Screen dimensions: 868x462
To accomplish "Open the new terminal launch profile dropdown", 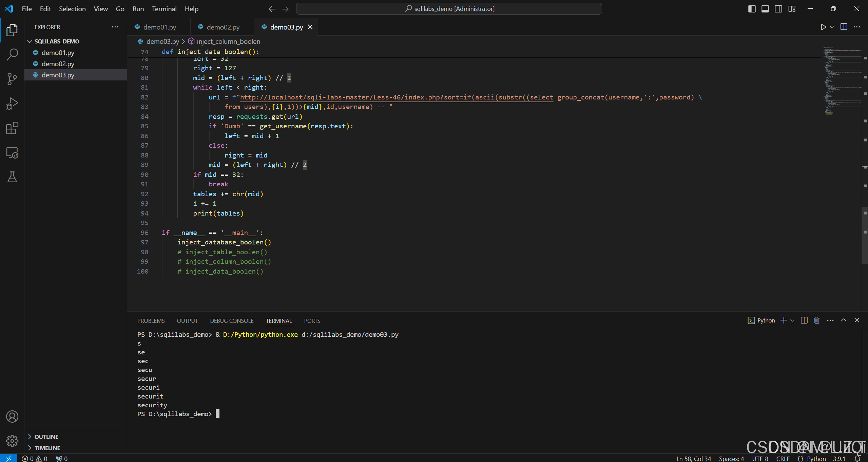I will point(792,320).
